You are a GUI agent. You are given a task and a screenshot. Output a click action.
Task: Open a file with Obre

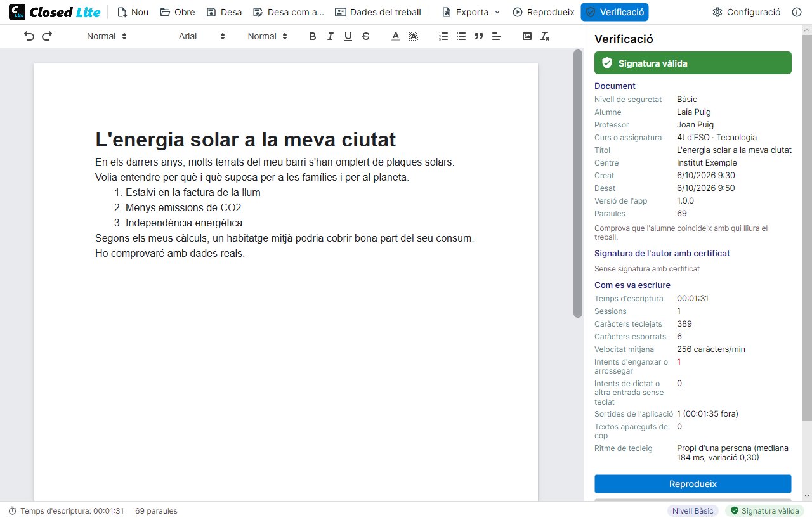coord(178,12)
